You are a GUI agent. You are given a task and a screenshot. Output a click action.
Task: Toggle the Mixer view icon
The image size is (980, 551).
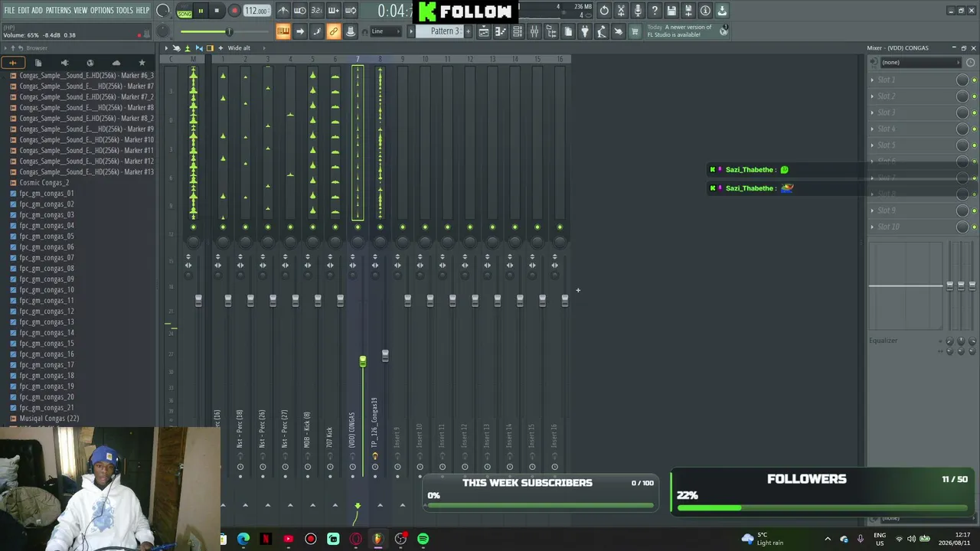click(534, 31)
